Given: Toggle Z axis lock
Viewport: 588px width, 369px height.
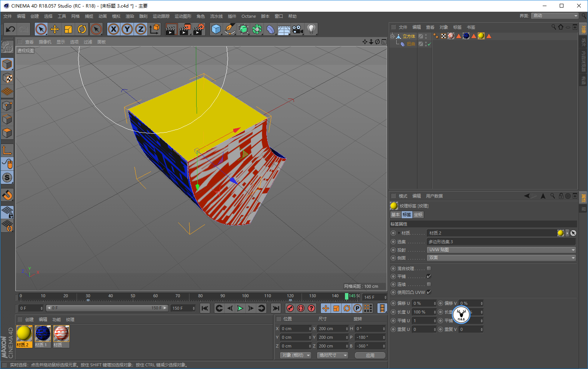Looking at the screenshot, I should [x=141, y=29].
